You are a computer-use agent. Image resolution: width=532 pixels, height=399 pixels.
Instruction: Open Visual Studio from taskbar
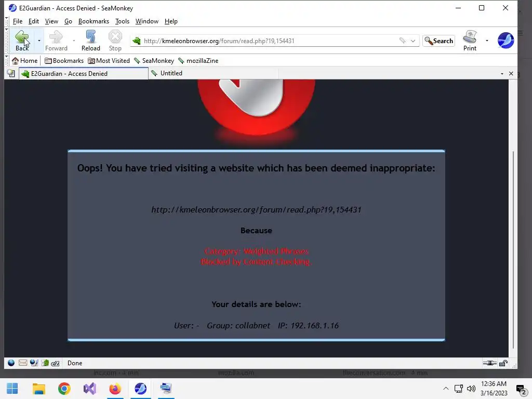pyautogui.click(x=89, y=389)
